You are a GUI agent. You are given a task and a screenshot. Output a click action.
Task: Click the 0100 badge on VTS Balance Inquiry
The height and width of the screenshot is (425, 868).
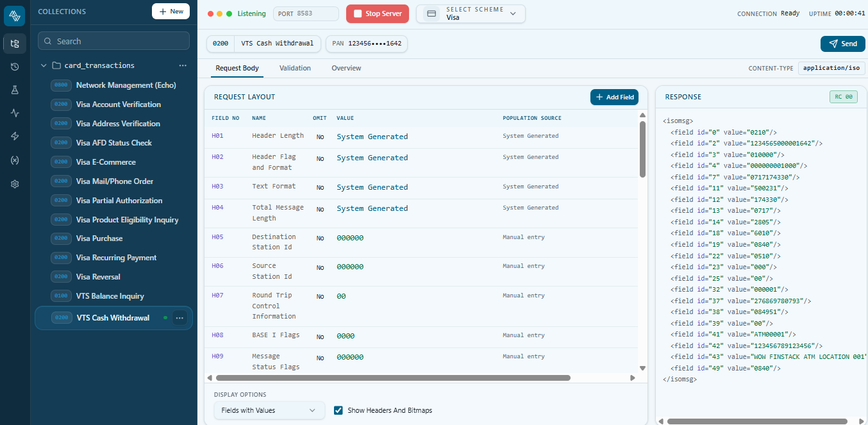pyautogui.click(x=62, y=296)
